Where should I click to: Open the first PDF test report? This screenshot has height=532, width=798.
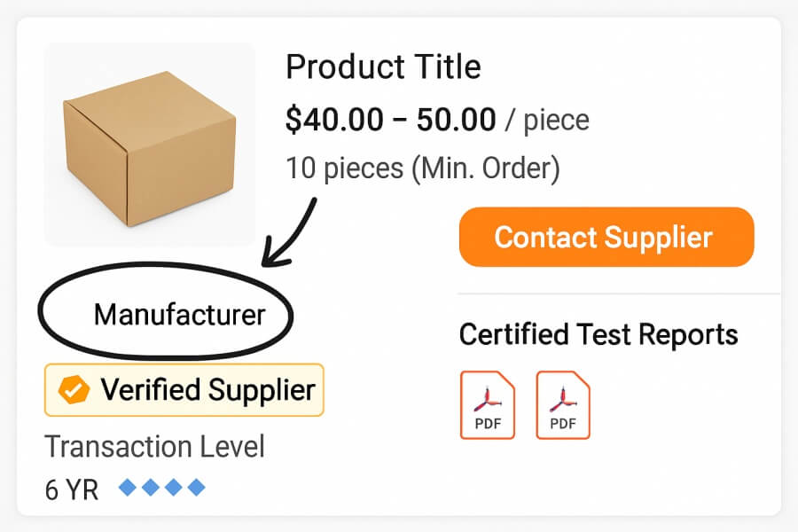coord(487,405)
